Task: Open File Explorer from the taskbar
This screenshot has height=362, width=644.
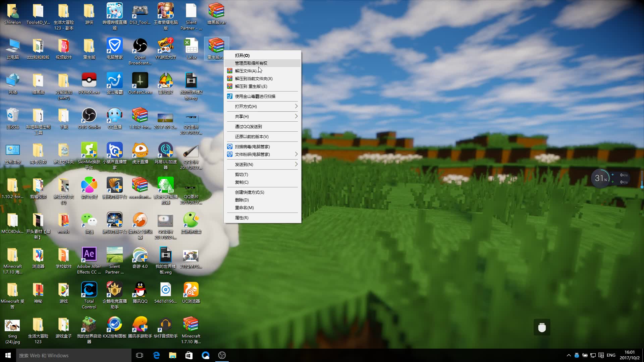Action: 172,355
